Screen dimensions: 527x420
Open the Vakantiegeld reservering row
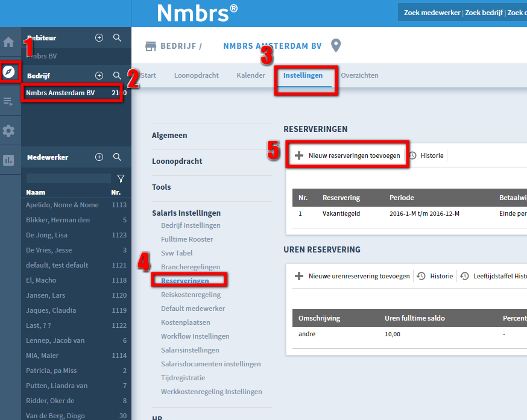point(409,214)
